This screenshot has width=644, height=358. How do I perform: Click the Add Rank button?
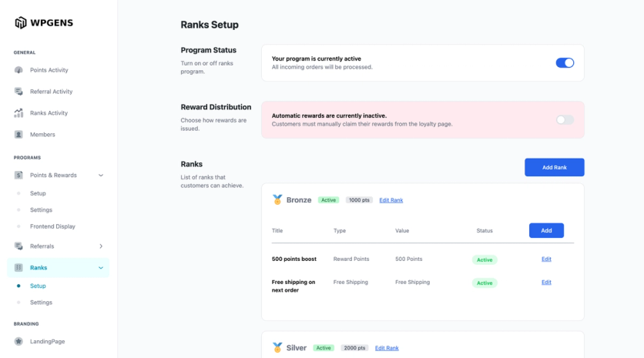click(x=555, y=168)
